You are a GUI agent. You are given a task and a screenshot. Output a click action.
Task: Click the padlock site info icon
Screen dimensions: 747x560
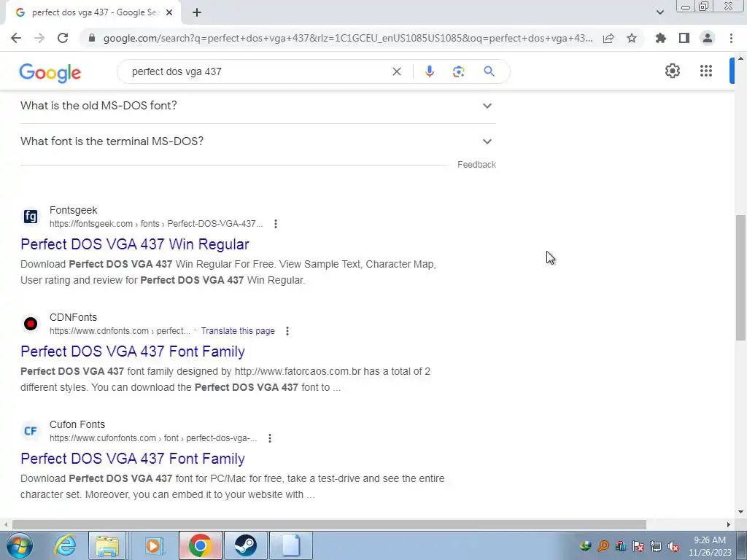(x=92, y=38)
